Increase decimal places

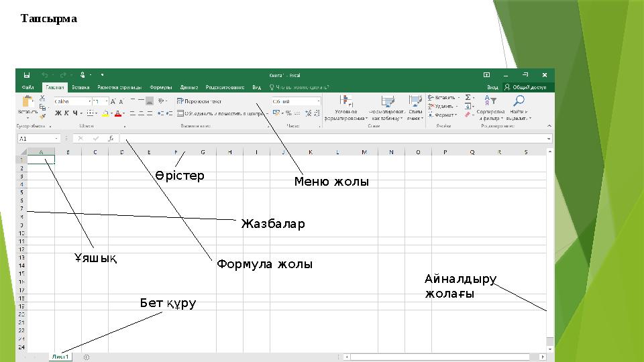308,113
